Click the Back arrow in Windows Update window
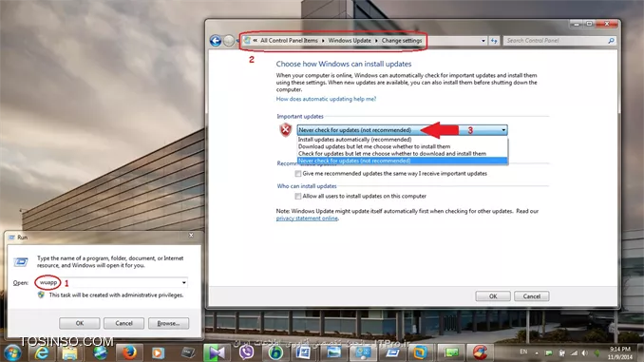 click(x=216, y=41)
